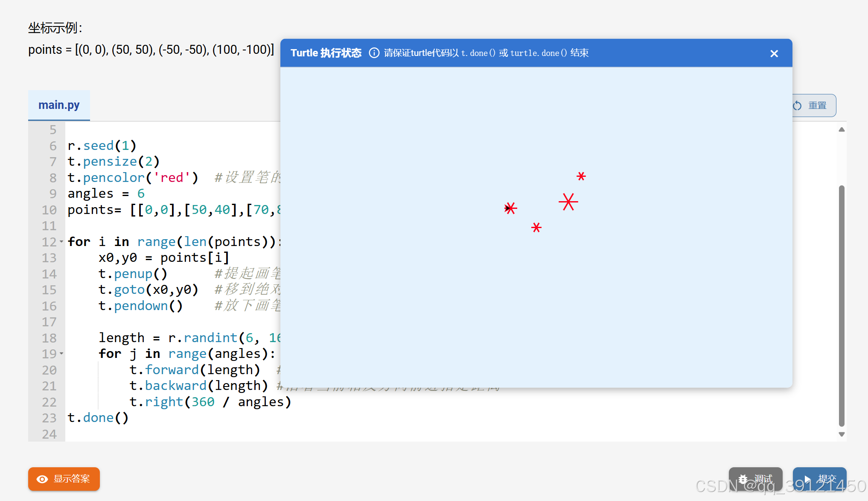Switch to the main.py tab
The image size is (868, 501).
59,105
